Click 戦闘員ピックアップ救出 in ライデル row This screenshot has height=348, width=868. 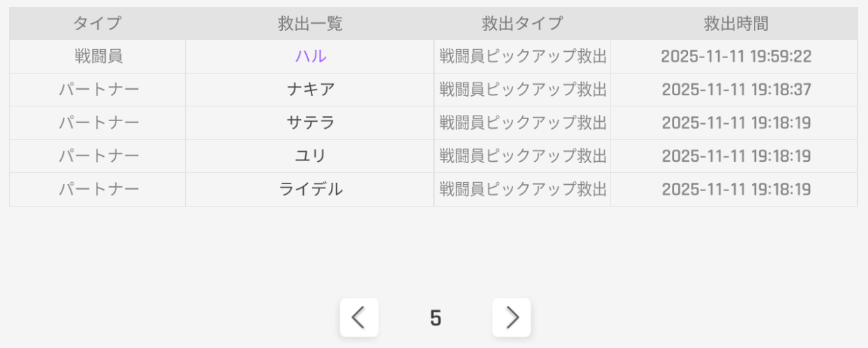(x=522, y=189)
